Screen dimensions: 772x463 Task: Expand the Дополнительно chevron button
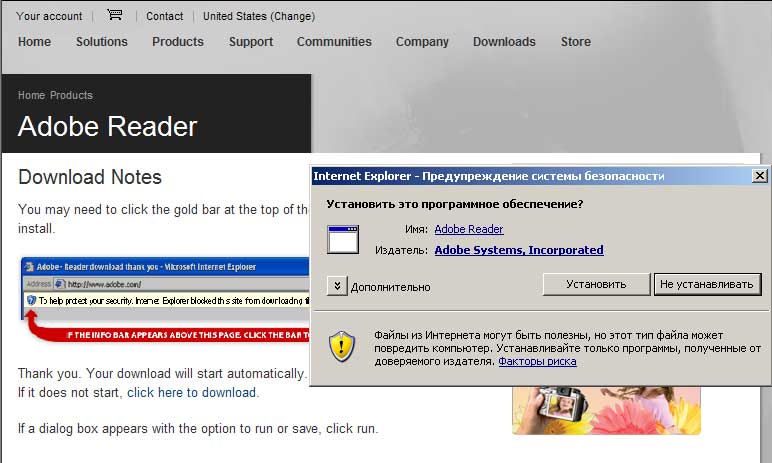pos(337,286)
